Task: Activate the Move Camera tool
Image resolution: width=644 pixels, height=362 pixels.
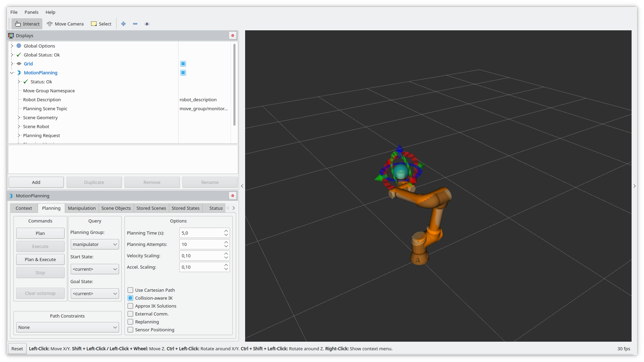Action: (x=65, y=24)
